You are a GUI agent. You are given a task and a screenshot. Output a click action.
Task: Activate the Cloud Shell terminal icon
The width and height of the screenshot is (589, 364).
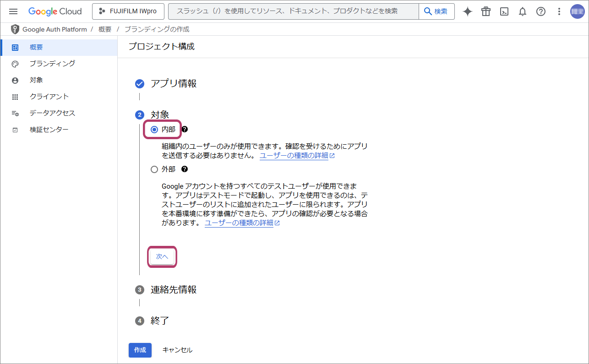pos(504,11)
